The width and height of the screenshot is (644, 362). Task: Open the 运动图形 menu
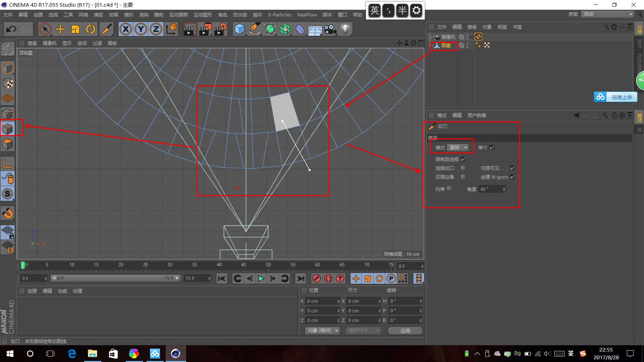click(203, 15)
